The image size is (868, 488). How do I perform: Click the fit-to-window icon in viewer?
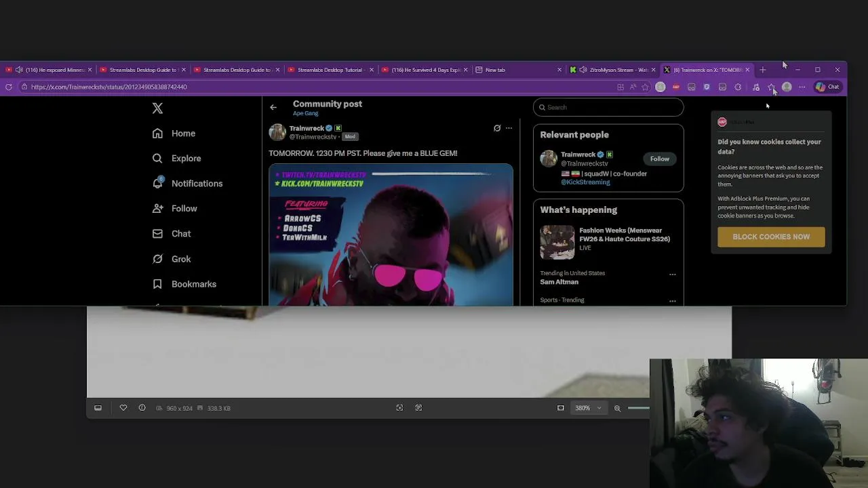(x=399, y=408)
